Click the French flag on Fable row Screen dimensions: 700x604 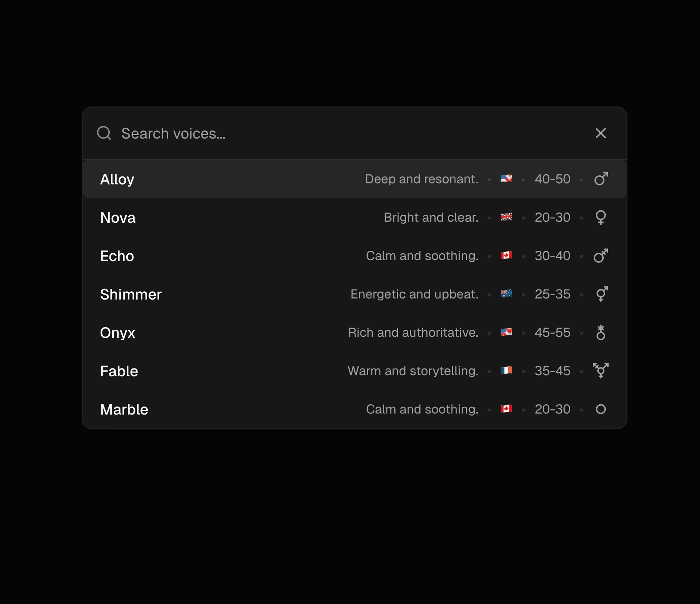(x=506, y=371)
